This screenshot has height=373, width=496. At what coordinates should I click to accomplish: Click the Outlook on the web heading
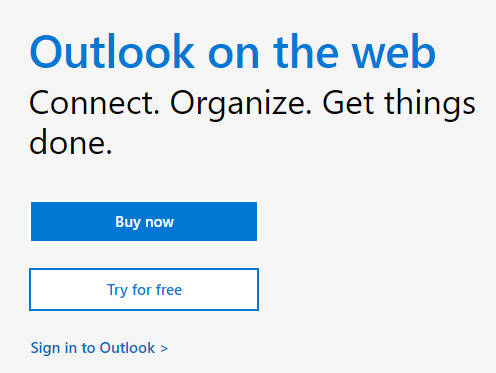point(233,52)
